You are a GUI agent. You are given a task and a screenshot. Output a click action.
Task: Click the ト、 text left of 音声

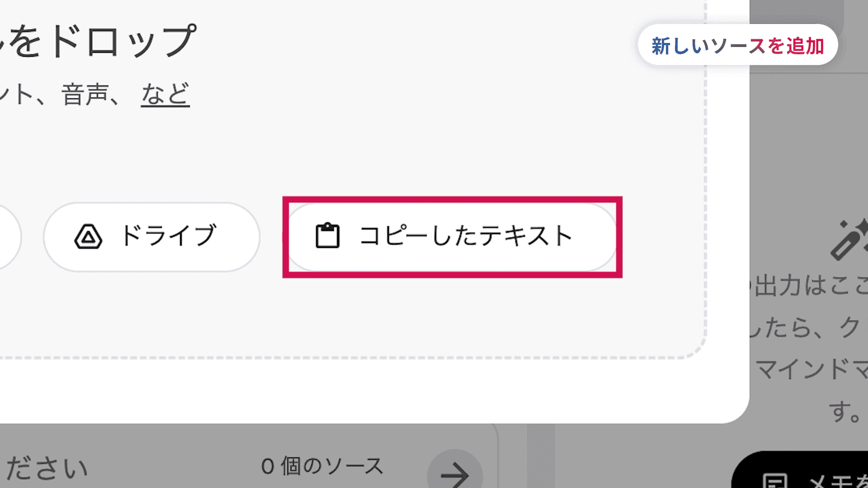pos(20,95)
